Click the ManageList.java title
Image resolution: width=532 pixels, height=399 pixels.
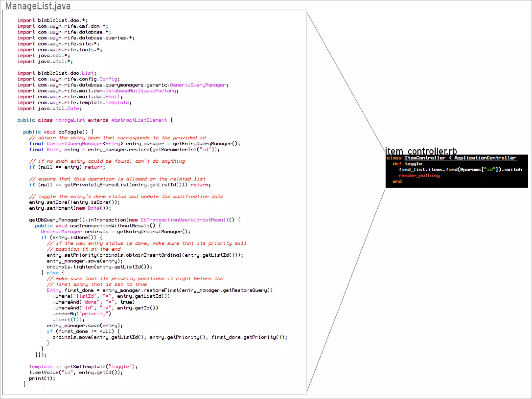[x=38, y=6]
